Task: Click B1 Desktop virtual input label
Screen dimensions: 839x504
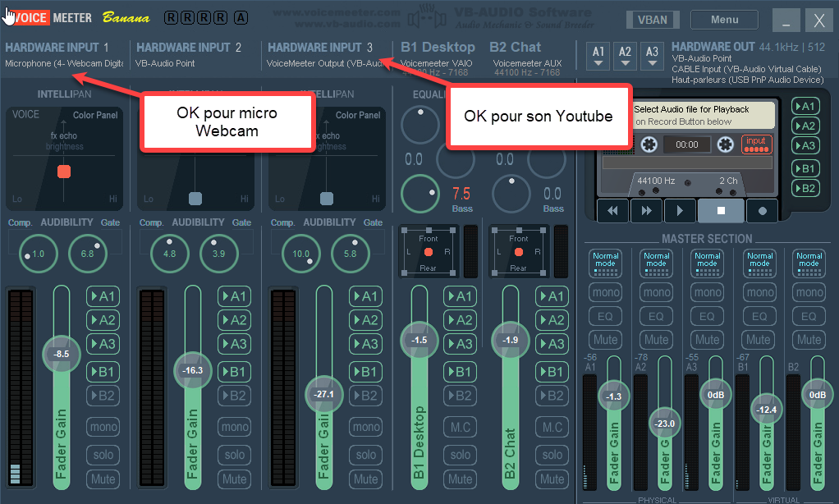Action: (x=438, y=47)
